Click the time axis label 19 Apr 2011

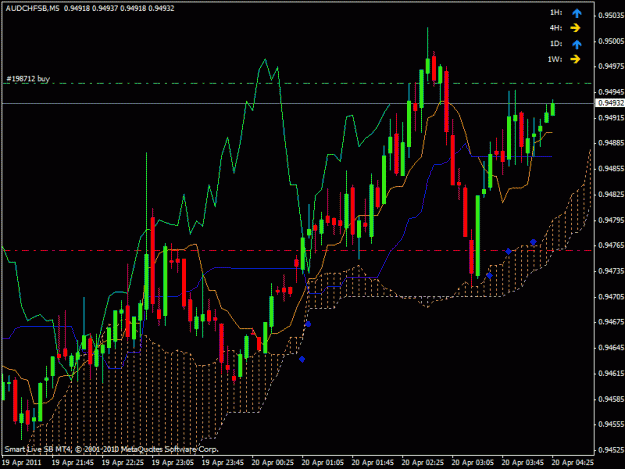pos(22,462)
